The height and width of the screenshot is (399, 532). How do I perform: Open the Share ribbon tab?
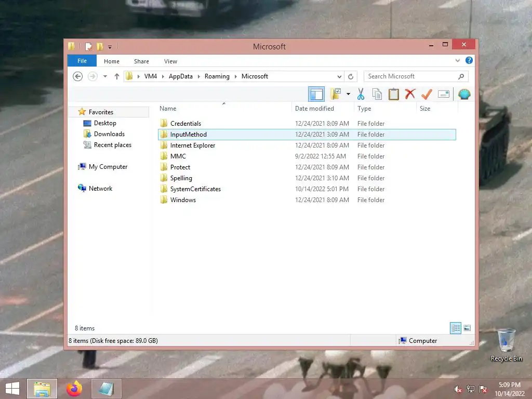click(141, 61)
